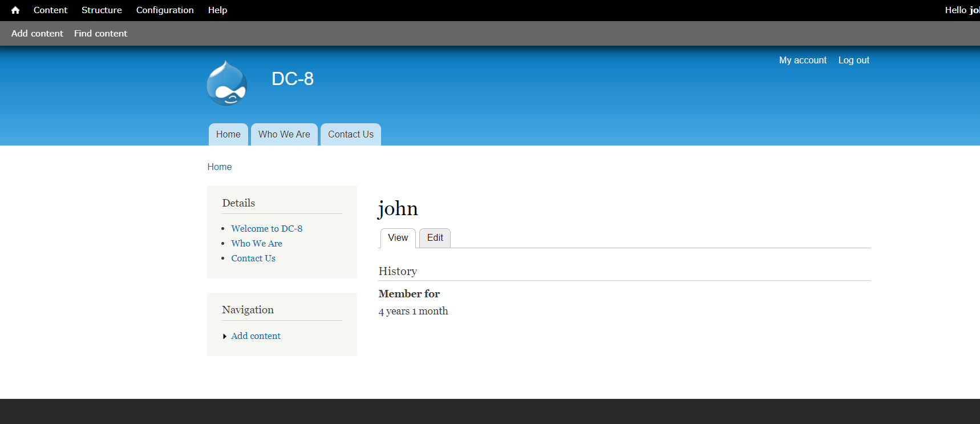
Task: Open Who We Are in Details block
Action: (257, 243)
